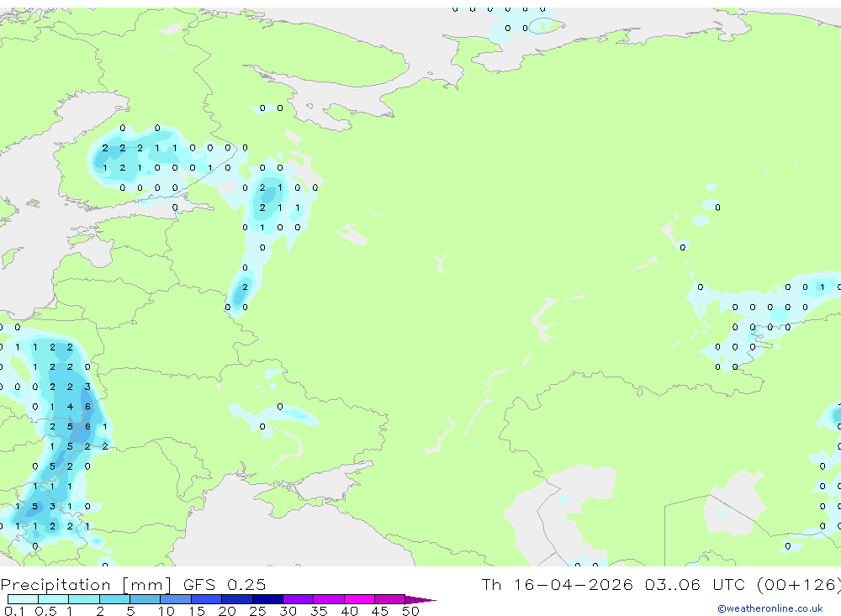Click the legend label '35'
The width and height of the screenshot is (841, 616).
(319, 611)
